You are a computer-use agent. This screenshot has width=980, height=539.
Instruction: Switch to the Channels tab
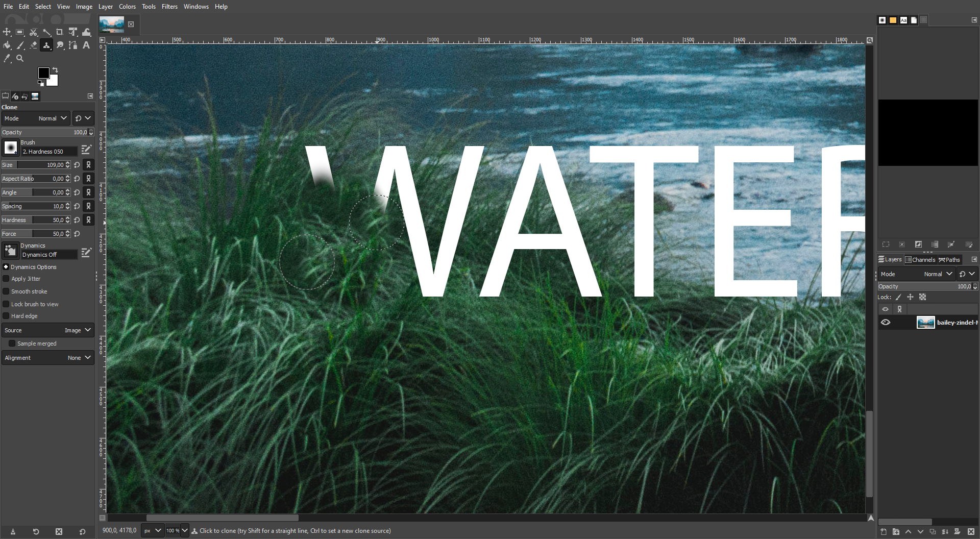(920, 259)
